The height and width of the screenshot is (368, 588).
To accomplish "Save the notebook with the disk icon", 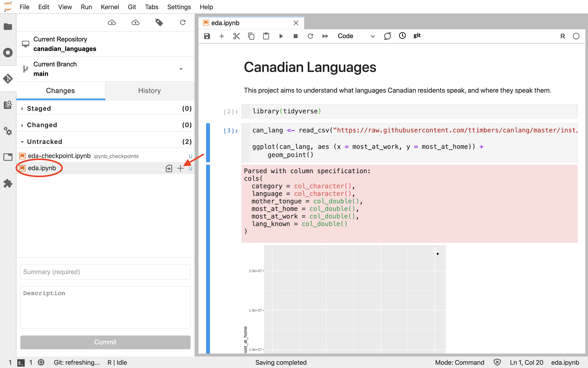I will click(207, 36).
